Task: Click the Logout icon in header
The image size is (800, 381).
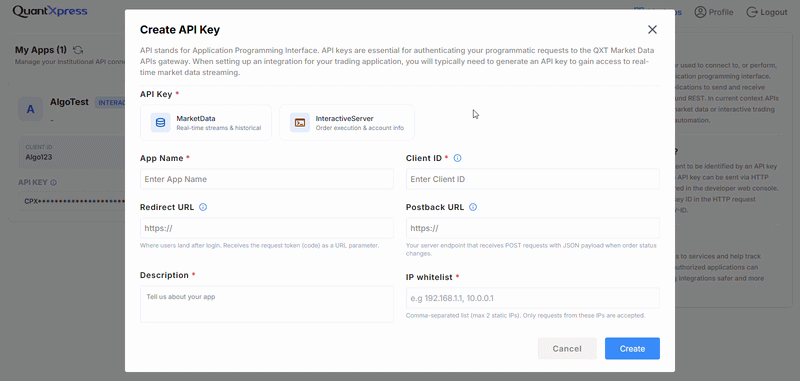Action: [x=752, y=12]
